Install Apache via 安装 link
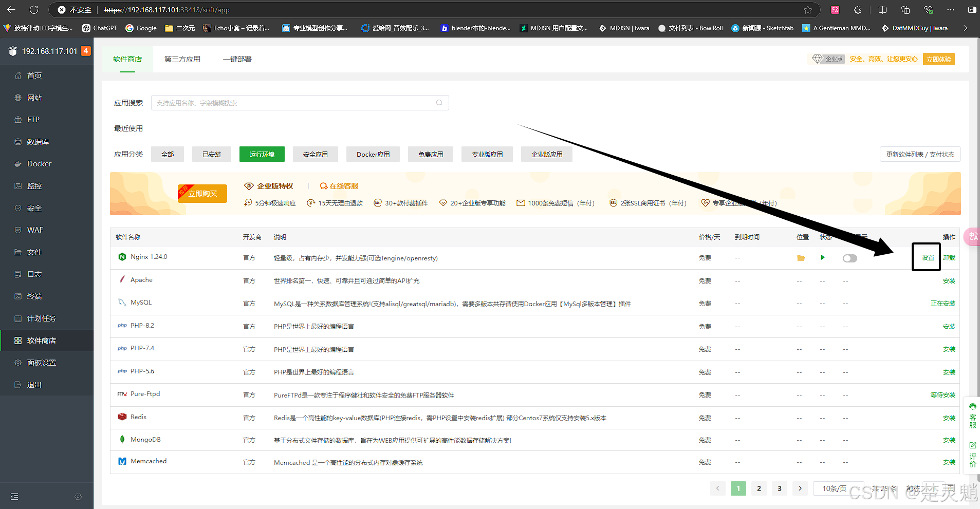Screen dimensions: 980x509 [x=949, y=281]
